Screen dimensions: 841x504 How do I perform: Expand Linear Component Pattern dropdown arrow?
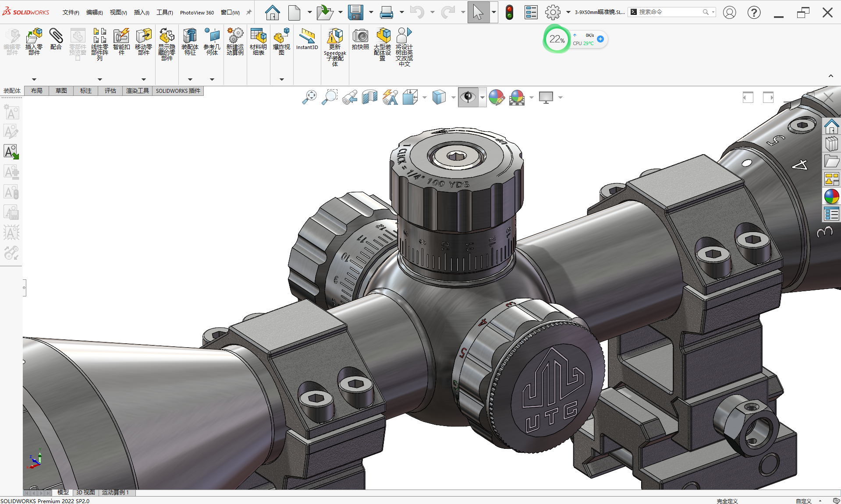(99, 79)
